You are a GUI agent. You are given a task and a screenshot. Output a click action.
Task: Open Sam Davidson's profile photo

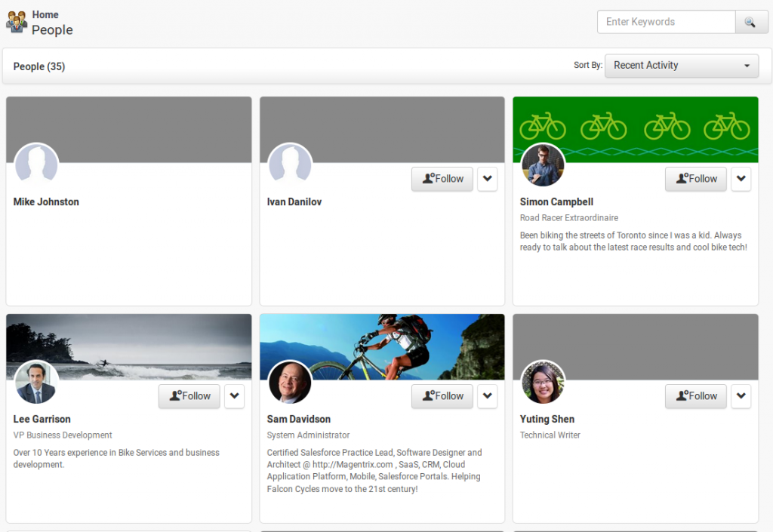tap(290, 382)
